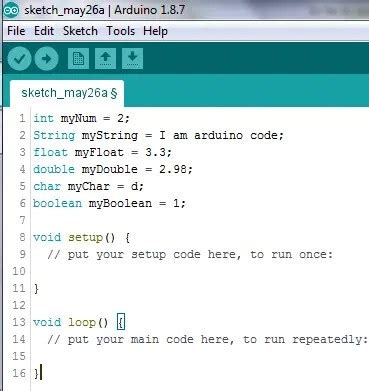Click line 'char myChar = d;'
369x391 pixels.
point(88,186)
